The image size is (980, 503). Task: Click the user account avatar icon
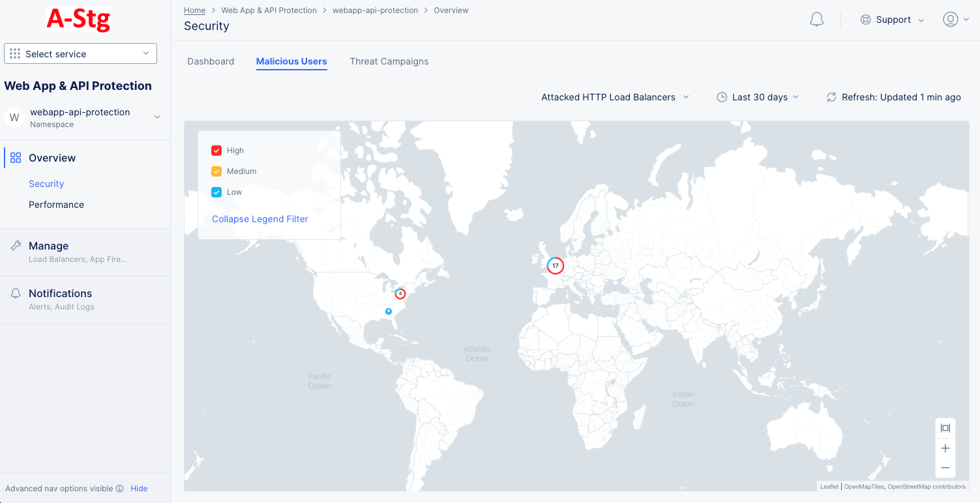pos(950,20)
